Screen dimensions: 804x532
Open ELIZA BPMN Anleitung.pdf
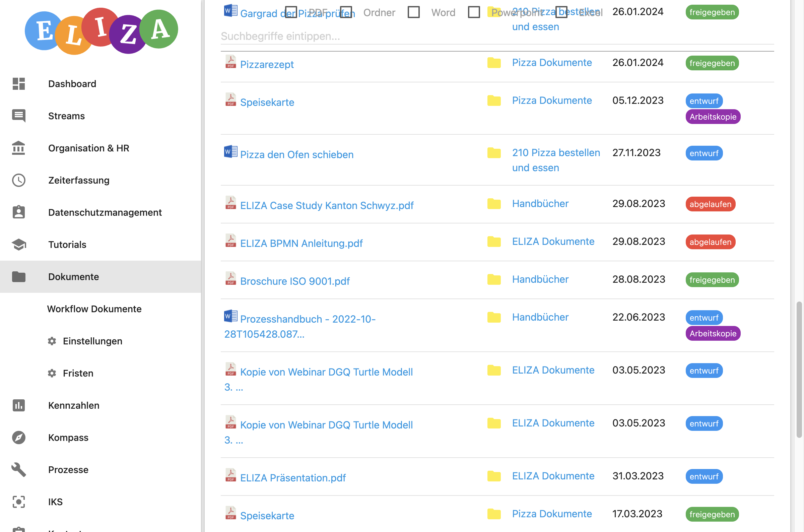click(x=301, y=244)
